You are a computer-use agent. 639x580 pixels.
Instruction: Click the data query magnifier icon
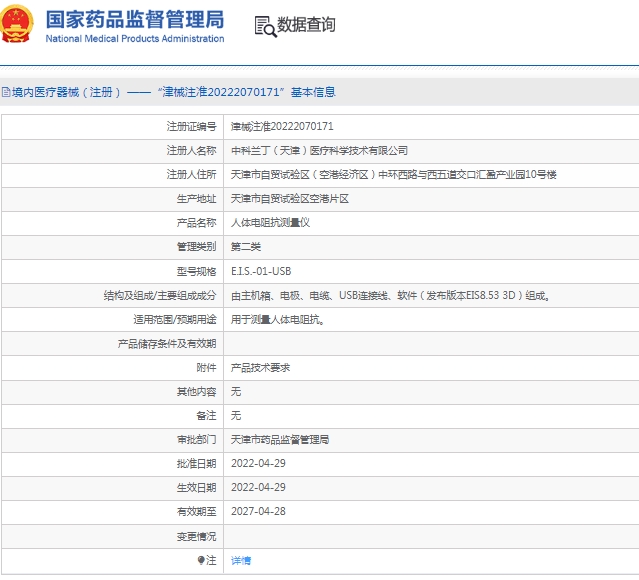coord(266,27)
